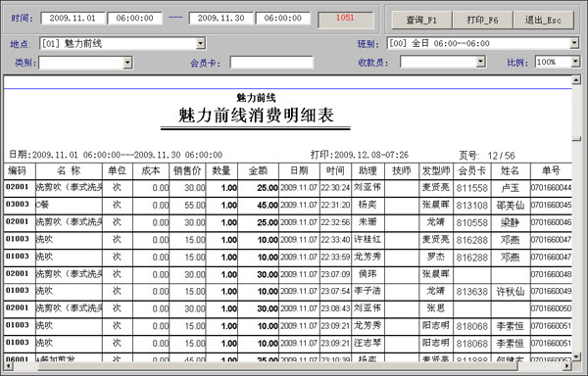The height and width of the screenshot is (376, 588).
Task: Select the 地点 combo box showing 魅力前线
Action: pos(122,43)
